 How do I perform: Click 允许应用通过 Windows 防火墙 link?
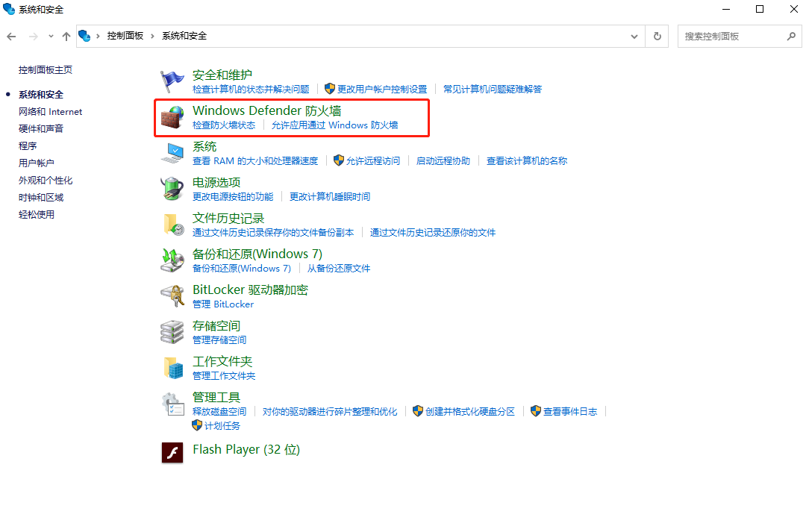335,125
